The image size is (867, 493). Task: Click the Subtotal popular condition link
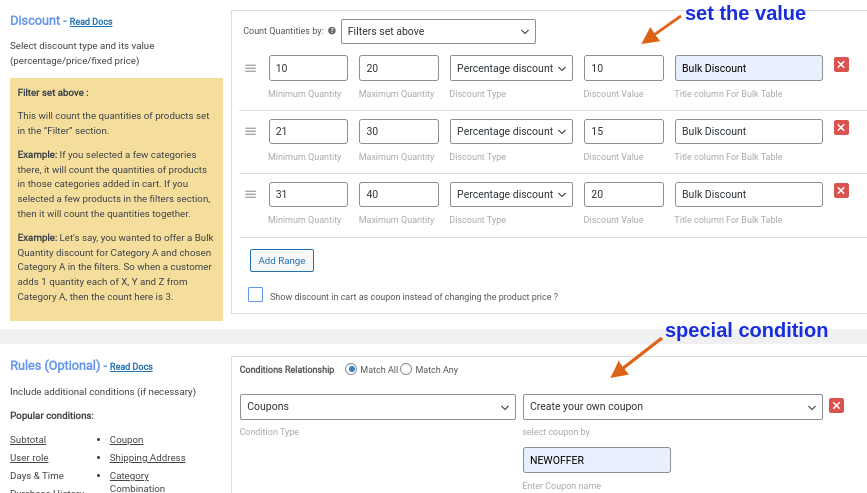tap(28, 440)
